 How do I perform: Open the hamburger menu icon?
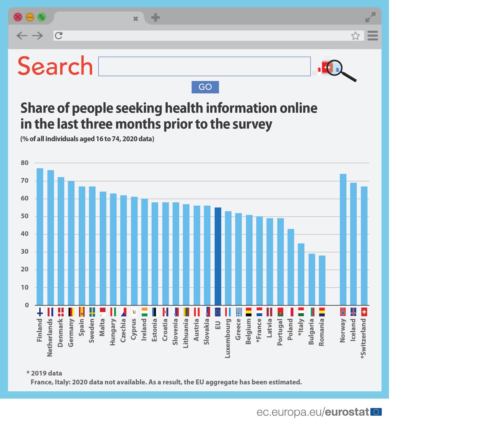point(372,36)
